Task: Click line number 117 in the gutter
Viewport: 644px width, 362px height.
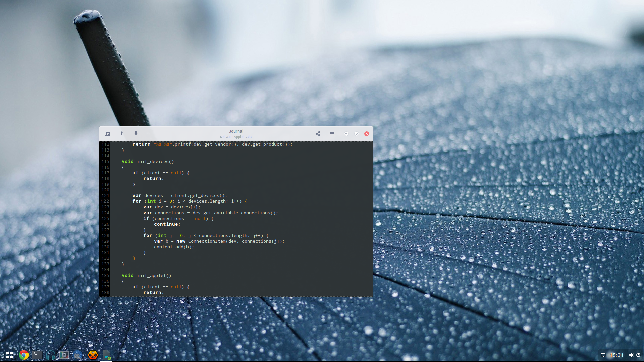Action: 105,173
